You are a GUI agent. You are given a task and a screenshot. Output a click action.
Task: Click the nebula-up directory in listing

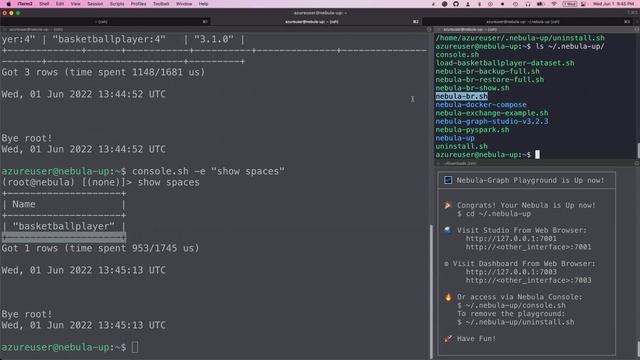click(x=455, y=138)
